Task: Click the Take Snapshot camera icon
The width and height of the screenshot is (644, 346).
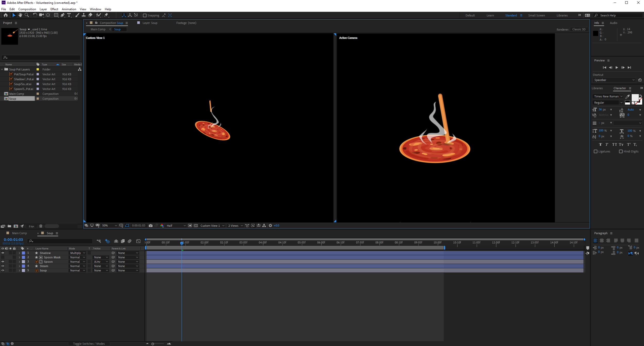Action: tap(151, 226)
